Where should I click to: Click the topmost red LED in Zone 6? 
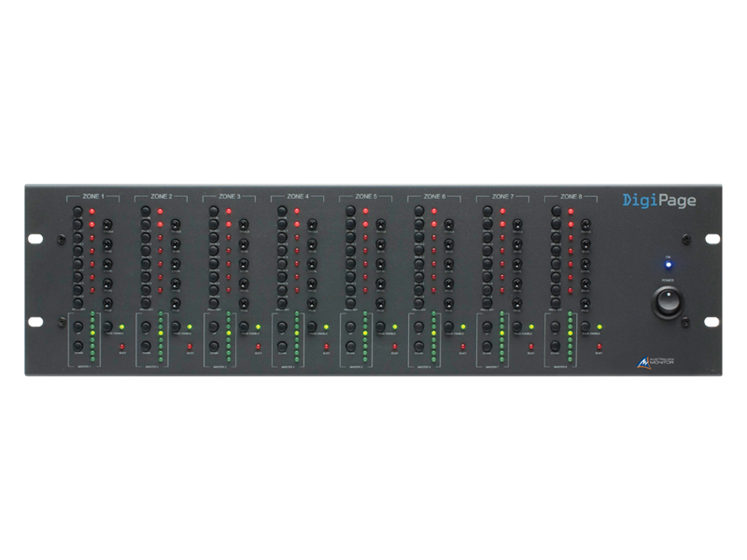click(435, 211)
